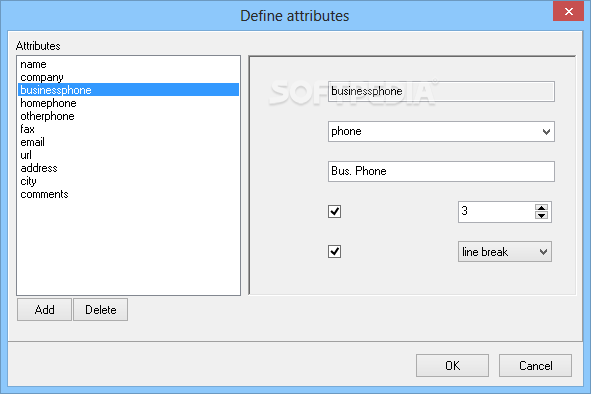Click the Delete button
The image size is (591, 394).
pyautogui.click(x=101, y=310)
